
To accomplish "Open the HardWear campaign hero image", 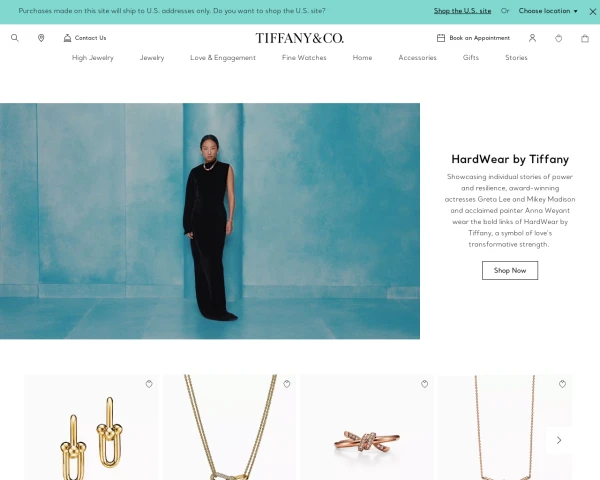I will pyautogui.click(x=210, y=221).
